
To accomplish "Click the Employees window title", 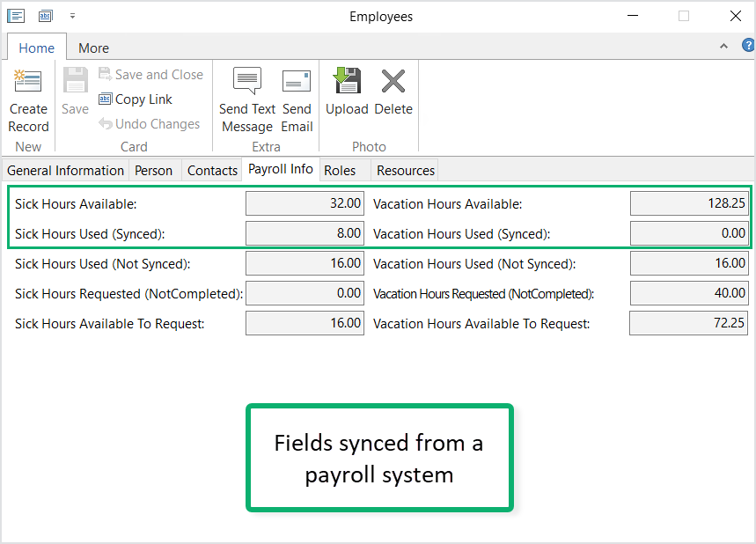I will click(x=381, y=17).
